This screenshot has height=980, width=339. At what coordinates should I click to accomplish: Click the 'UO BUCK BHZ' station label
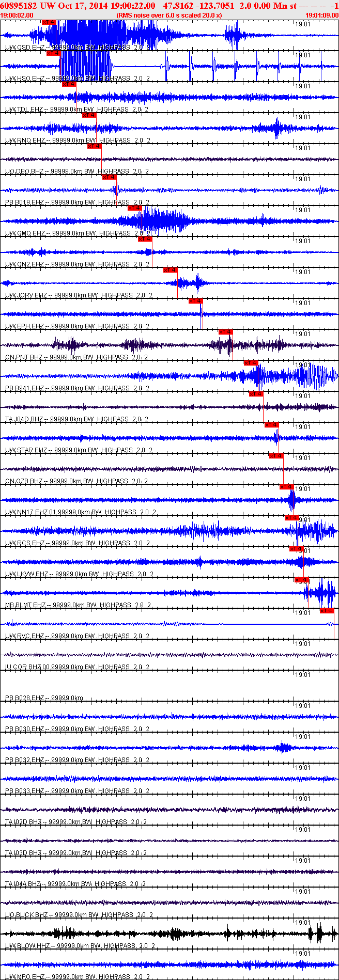coord(26,915)
